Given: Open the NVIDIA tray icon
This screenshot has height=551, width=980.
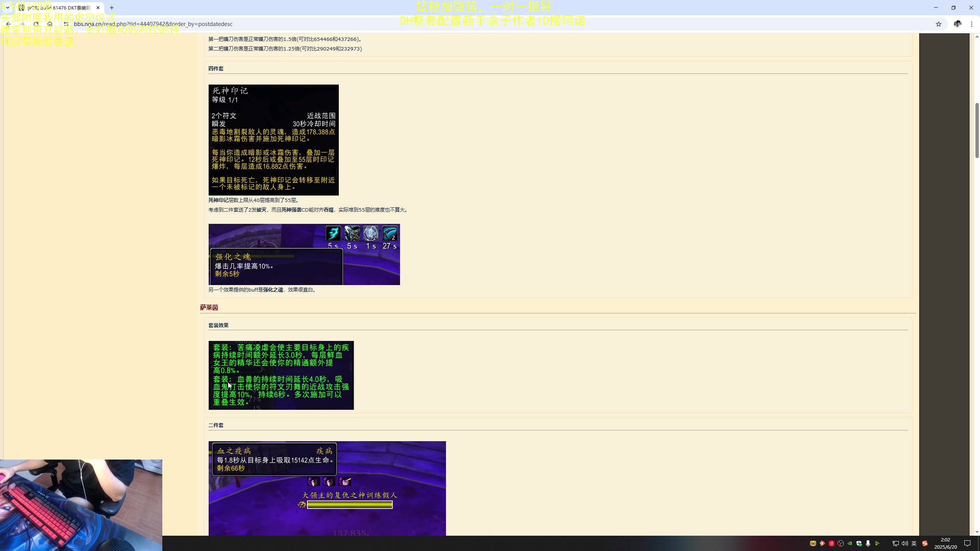Looking at the screenshot, I should (x=850, y=543).
